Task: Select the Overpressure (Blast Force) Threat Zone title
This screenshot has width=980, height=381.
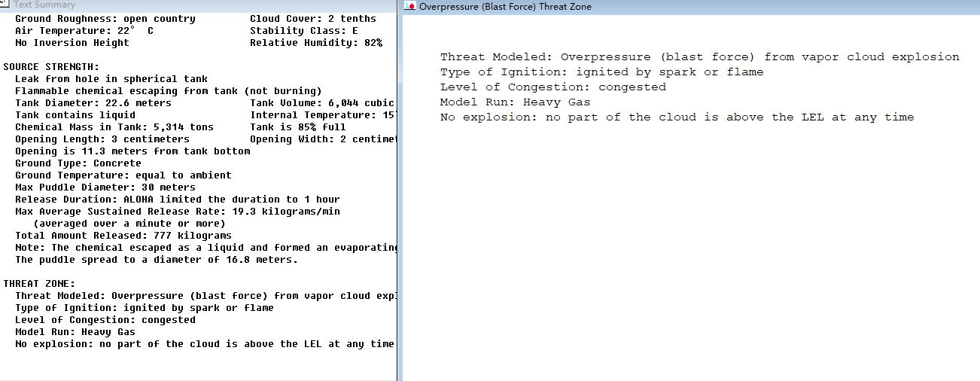Action: pos(505,7)
